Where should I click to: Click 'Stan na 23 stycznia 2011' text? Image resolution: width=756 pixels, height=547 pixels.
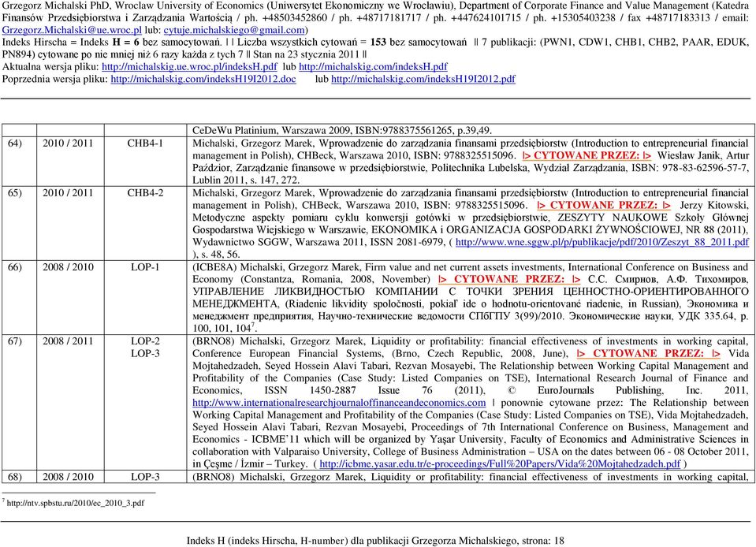pyautogui.click(x=306, y=55)
